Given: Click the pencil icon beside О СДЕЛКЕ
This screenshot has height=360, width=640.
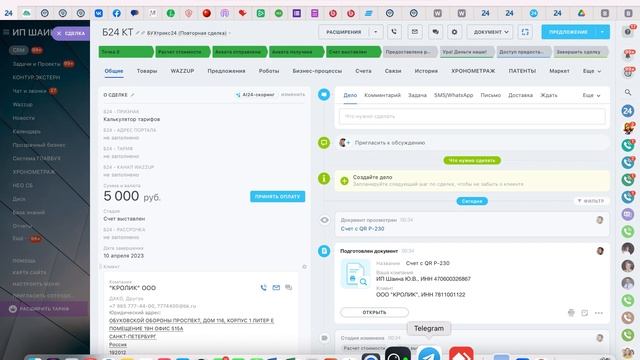Looking at the screenshot, I should [132, 95].
